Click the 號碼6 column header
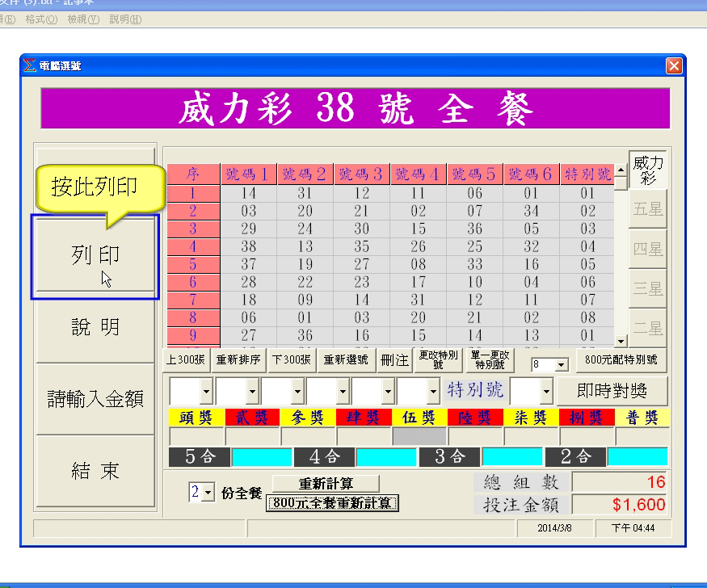The width and height of the screenshot is (707, 588). pyautogui.click(x=531, y=174)
